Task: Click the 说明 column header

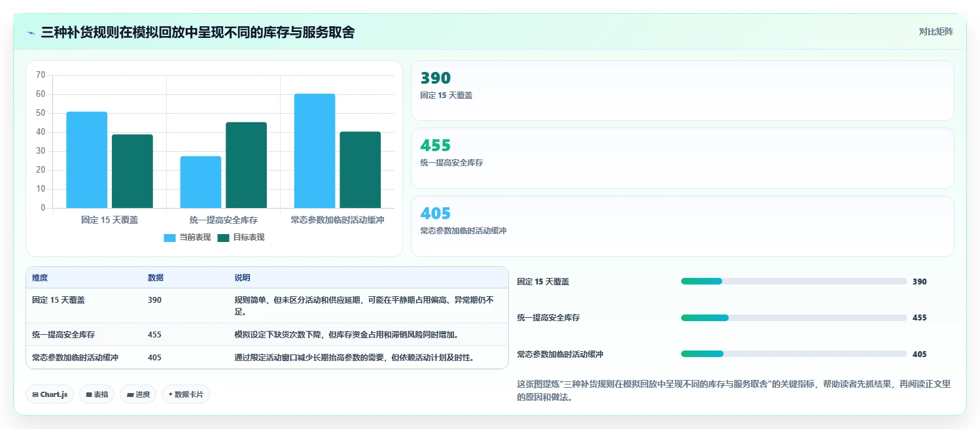Action: (x=242, y=278)
